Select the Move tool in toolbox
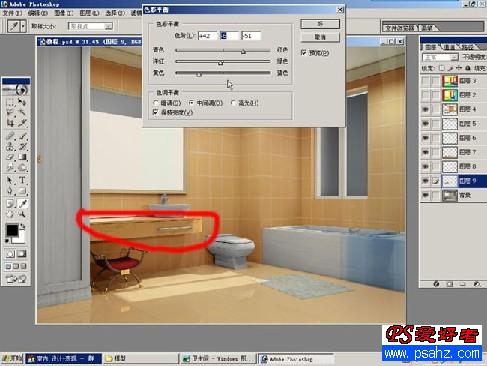Screen dimensions: 487x366 22,102
